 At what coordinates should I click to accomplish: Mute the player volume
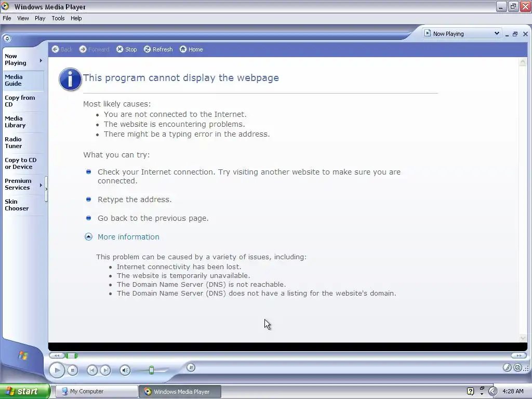(x=125, y=370)
